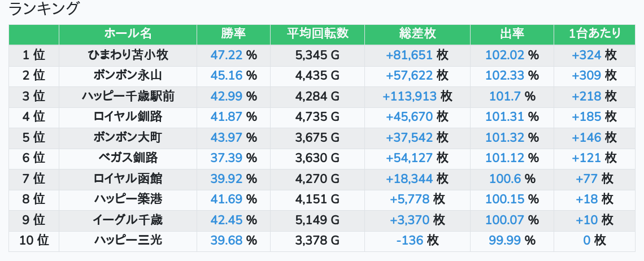644x261 pixels.
Task: Open the ボンボン永山 hall entry
Action: 128,76
